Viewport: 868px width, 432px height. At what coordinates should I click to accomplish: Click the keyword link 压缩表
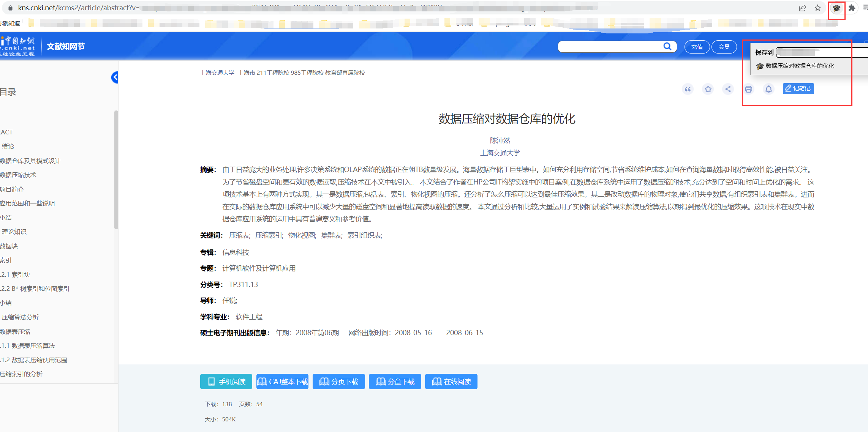click(239, 235)
